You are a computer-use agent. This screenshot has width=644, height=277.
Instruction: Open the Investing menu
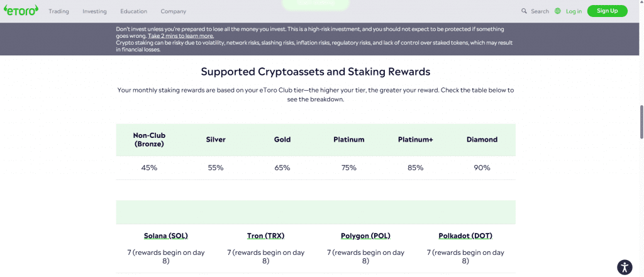[x=94, y=11]
